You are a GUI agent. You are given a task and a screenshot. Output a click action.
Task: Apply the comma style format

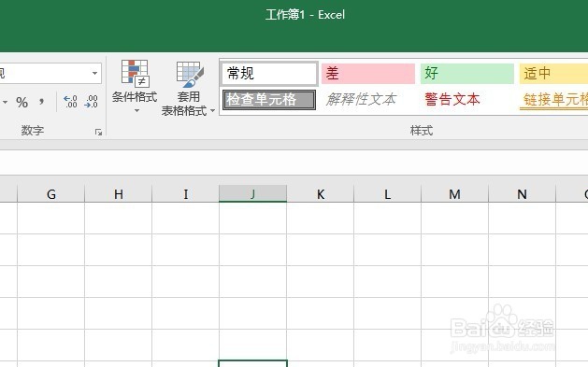[x=42, y=102]
